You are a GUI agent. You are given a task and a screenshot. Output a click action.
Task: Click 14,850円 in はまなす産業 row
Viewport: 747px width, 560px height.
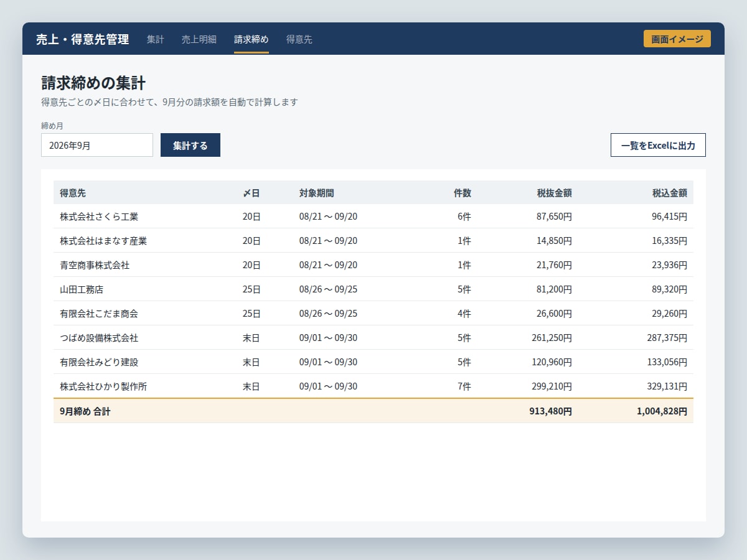click(x=554, y=241)
